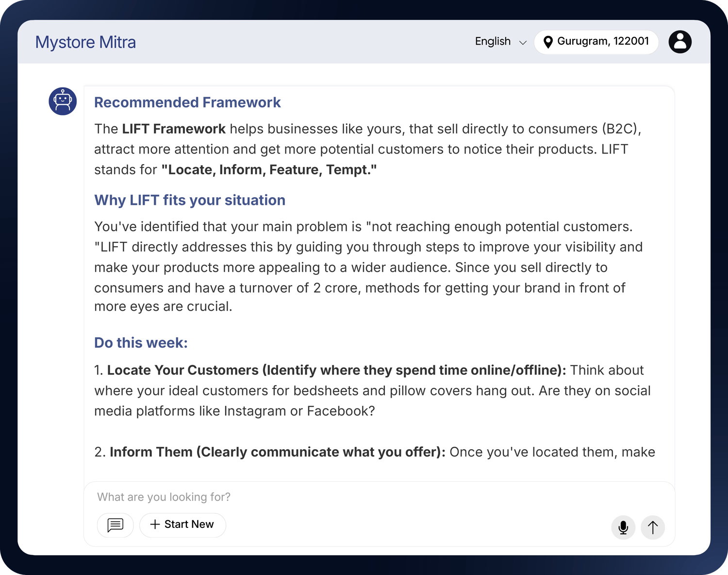Click the microphone voice input icon

tap(623, 527)
